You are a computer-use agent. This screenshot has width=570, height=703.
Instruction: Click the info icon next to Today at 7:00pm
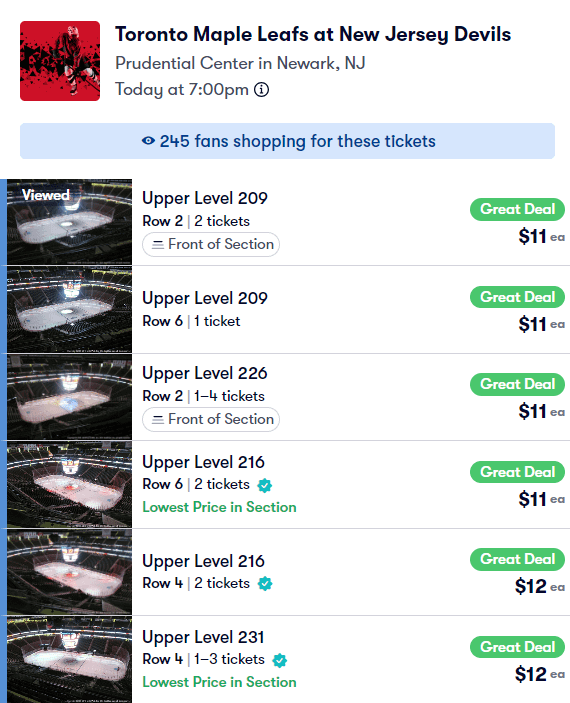(x=261, y=90)
